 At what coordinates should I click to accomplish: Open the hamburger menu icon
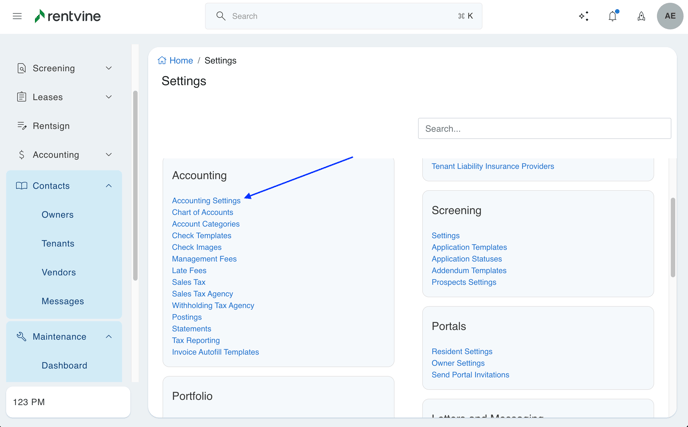point(17,16)
